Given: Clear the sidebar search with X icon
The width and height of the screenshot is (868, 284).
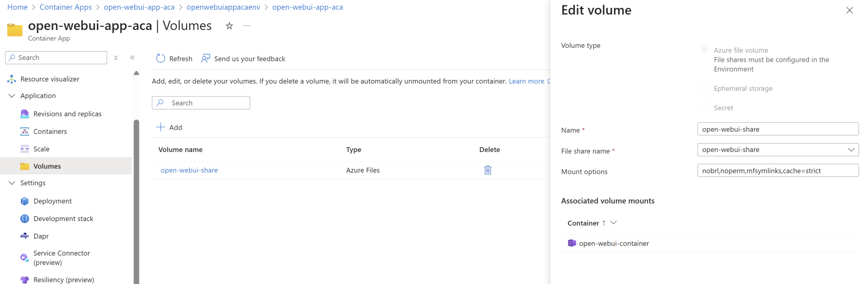Looking at the screenshot, I should click(x=116, y=58).
